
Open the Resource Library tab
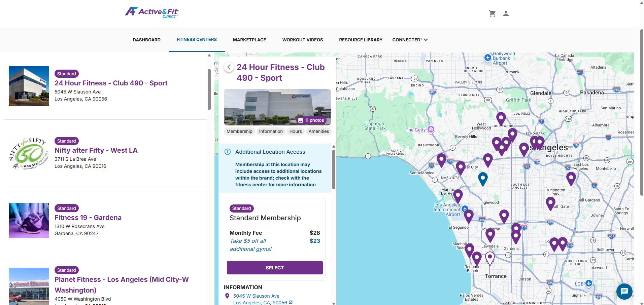click(x=361, y=40)
